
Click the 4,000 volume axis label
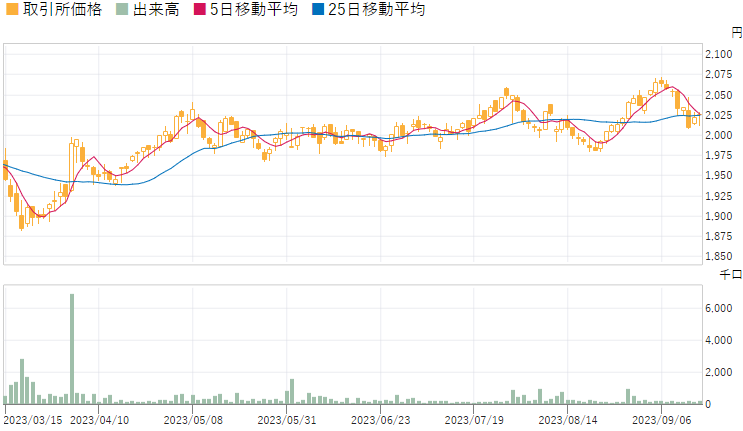[x=719, y=341]
